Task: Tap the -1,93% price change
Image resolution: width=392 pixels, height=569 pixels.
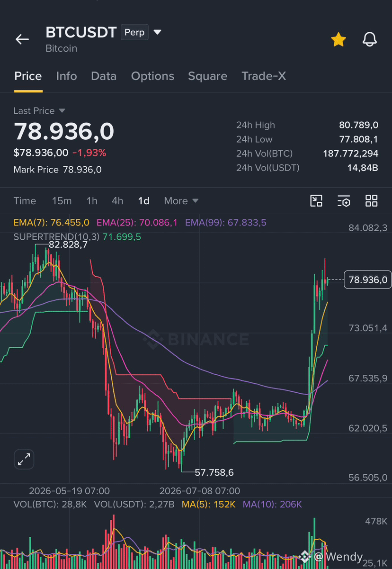Action: click(89, 153)
